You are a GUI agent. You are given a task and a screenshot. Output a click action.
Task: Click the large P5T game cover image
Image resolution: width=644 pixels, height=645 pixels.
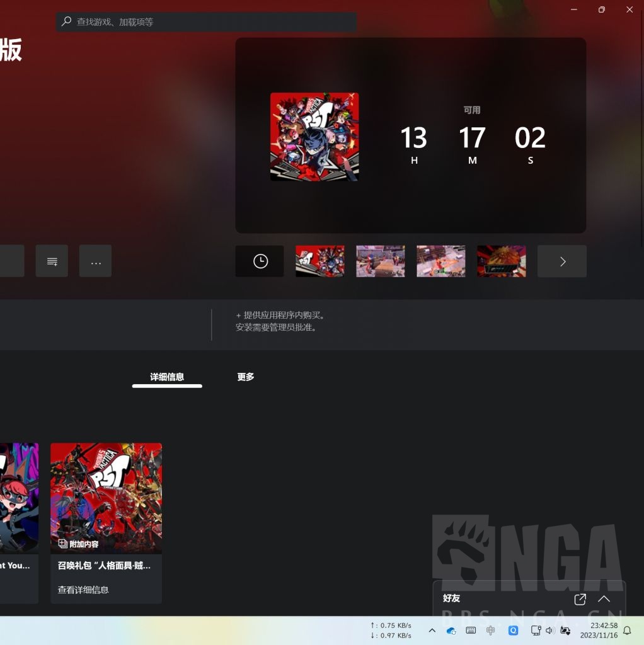tap(314, 137)
